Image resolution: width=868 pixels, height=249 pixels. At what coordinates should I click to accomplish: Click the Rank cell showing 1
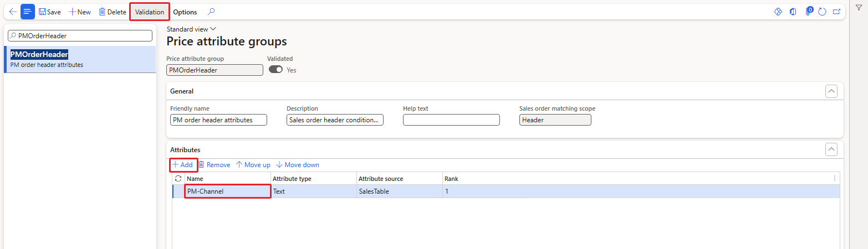point(485,191)
